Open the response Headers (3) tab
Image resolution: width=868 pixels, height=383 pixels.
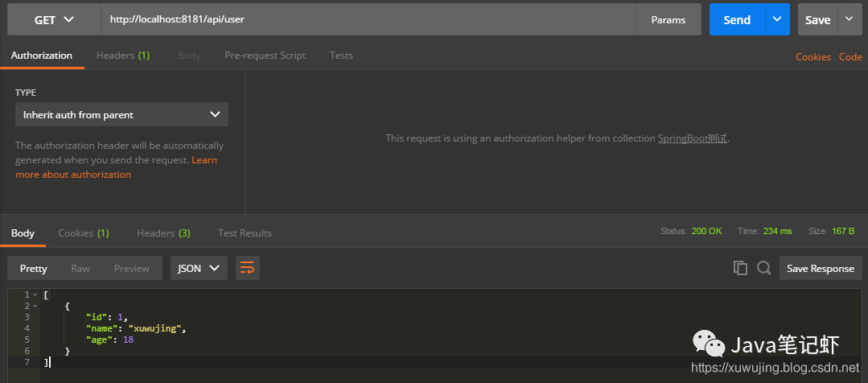[x=164, y=233]
